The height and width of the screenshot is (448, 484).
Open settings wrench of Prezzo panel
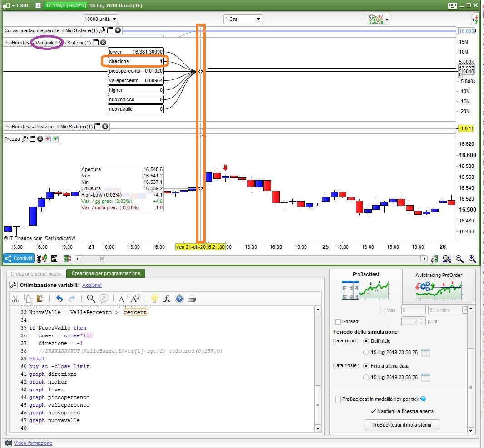25,139
